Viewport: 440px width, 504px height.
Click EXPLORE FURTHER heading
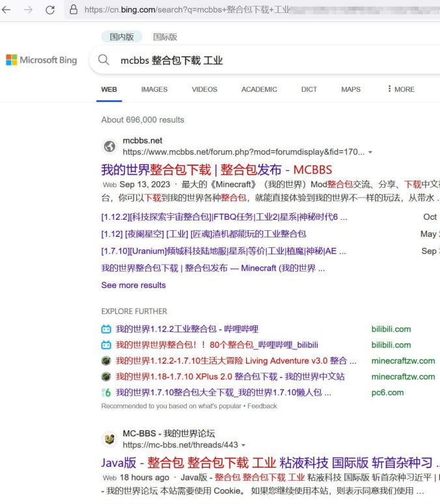(134, 311)
